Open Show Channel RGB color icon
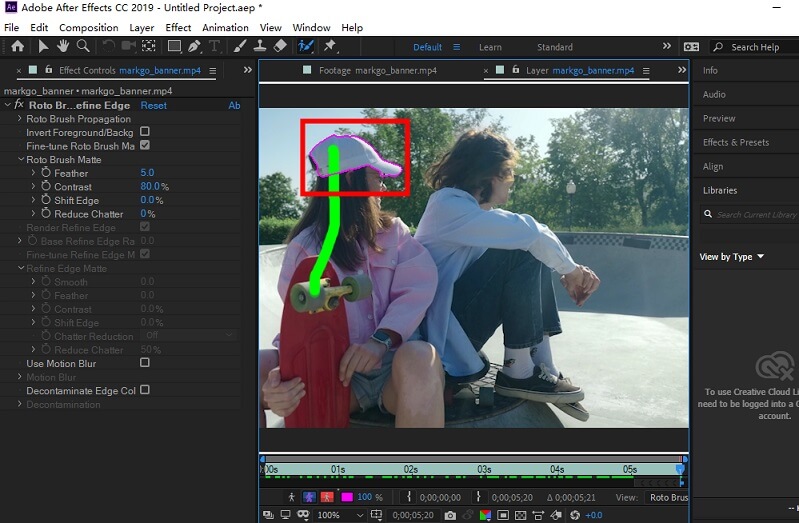 [x=485, y=515]
